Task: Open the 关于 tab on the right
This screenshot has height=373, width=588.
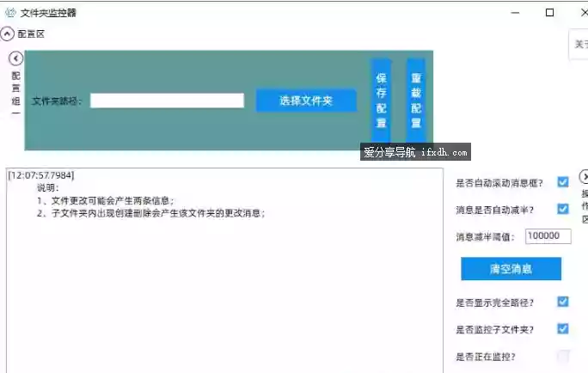Action: click(x=580, y=45)
